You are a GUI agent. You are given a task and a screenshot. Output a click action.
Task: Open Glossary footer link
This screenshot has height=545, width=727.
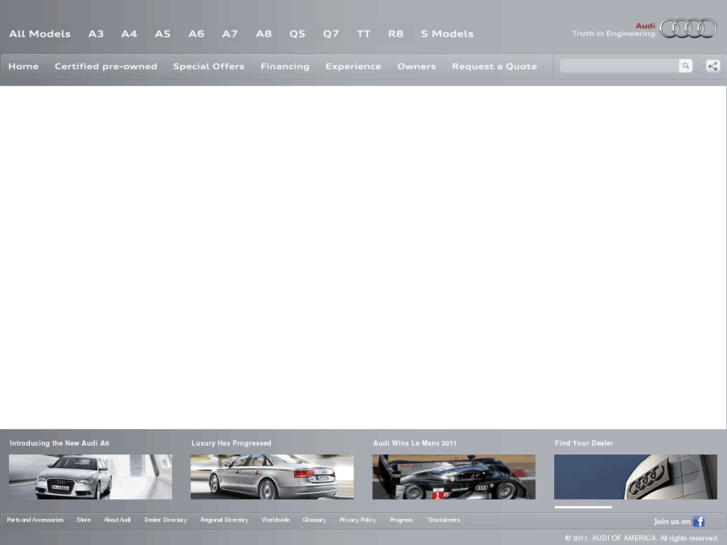click(314, 520)
